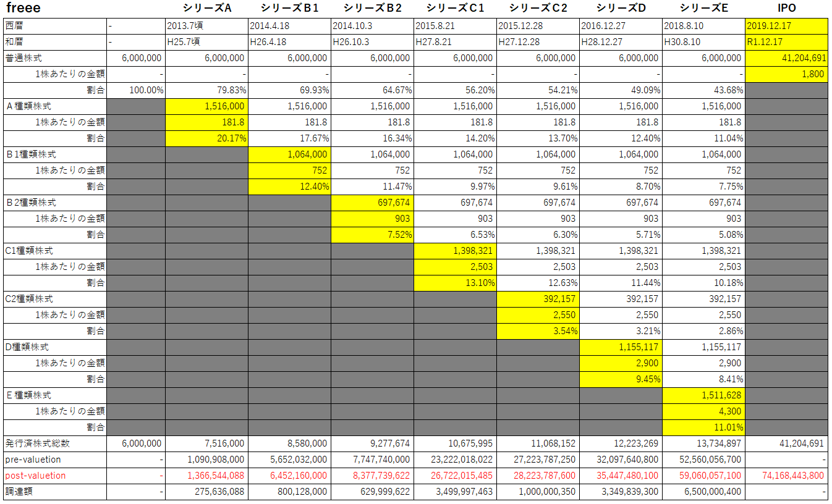The width and height of the screenshot is (832, 504).
Task: Select the 10.18% cell
Action: point(703,283)
